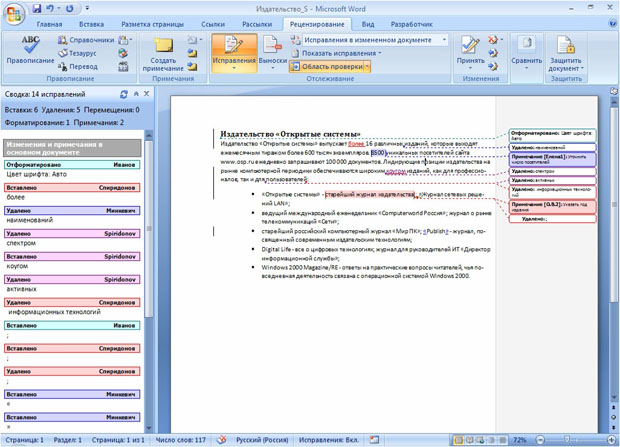The image size is (620, 447).
Task: Click proofing errors icon in status bar
Action: point(222,439)
